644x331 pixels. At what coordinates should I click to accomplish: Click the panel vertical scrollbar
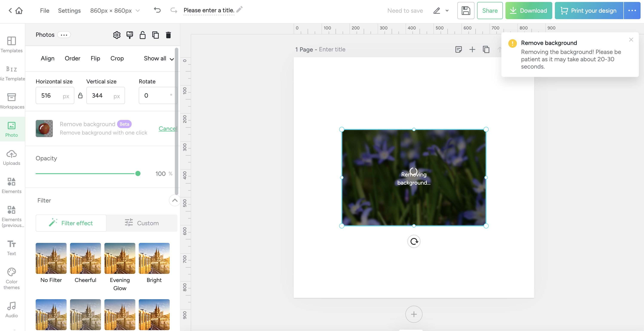176,121
